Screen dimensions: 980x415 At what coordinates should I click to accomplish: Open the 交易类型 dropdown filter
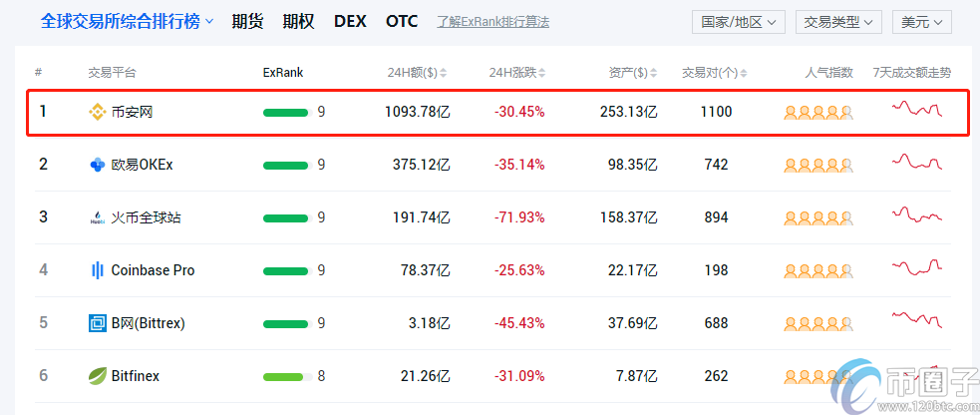[838, 22]
